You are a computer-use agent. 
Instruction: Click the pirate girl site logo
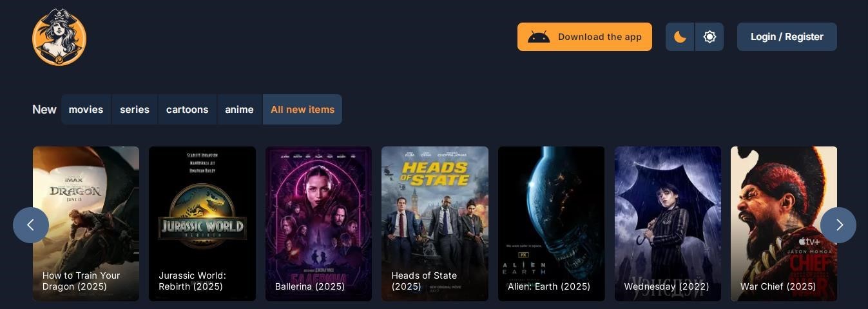pos(59,37)
